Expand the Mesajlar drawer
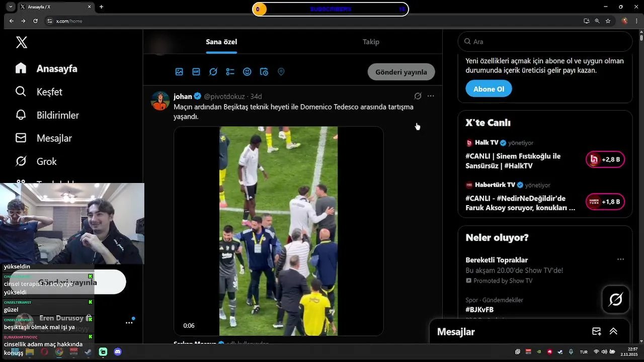This screenshot has height=362, width=644. coord(613,331)
